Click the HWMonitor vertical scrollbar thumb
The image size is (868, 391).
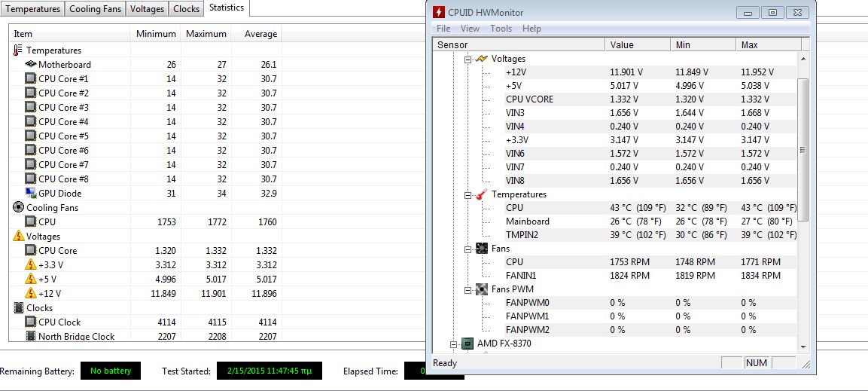[803, 149]
